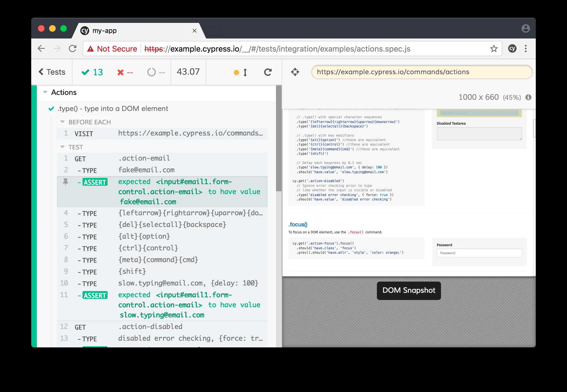
Task: Click the DOM Snapshot label
Action: (409, 291)
